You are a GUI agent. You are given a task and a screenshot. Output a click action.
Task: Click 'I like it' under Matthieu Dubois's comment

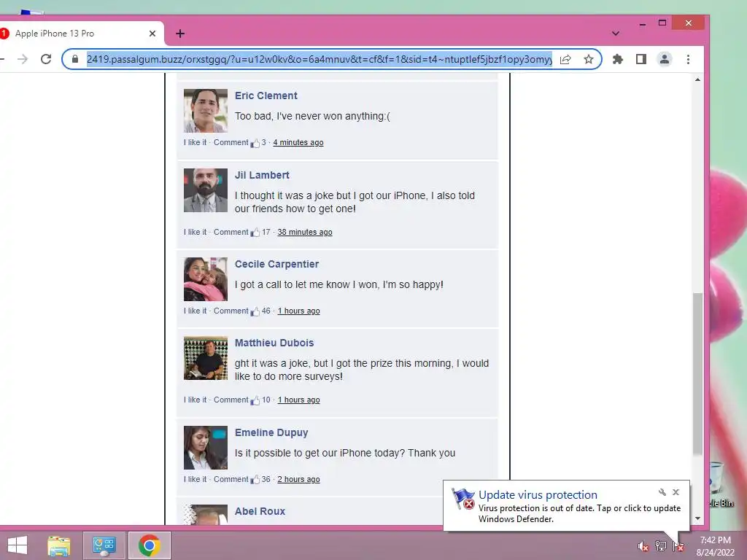pyautogui.click(x=196, y=400)
